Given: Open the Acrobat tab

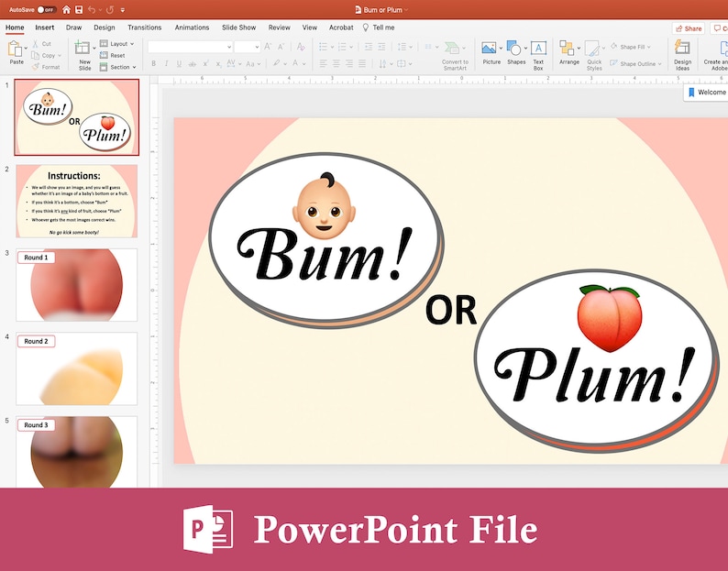Looking at the screenshot, I should [x=341, y=27].
